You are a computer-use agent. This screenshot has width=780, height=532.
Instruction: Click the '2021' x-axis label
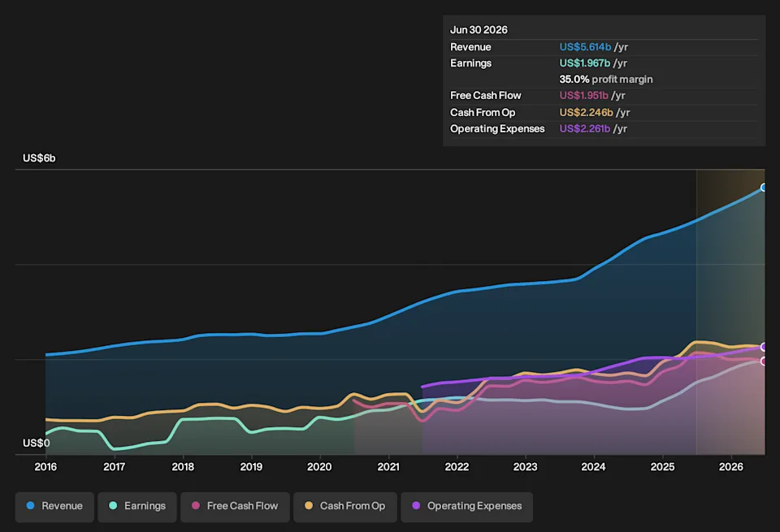(x=388, y=467)
